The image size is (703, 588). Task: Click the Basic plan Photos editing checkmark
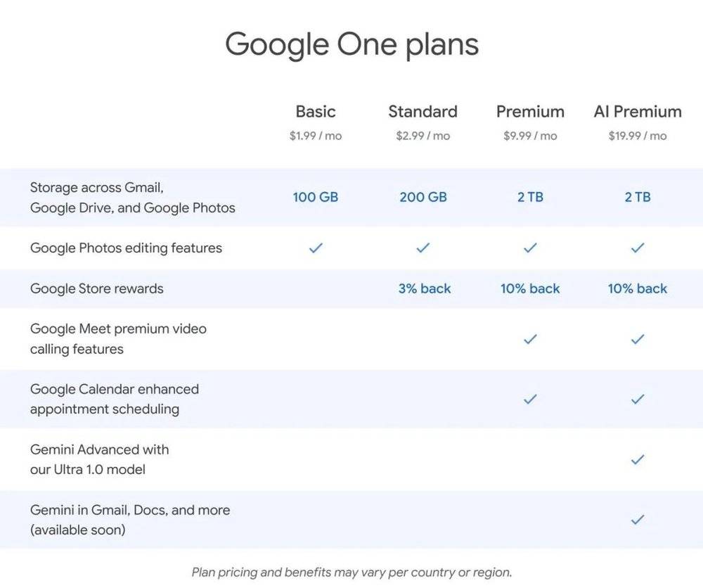(x=316, y=248)
